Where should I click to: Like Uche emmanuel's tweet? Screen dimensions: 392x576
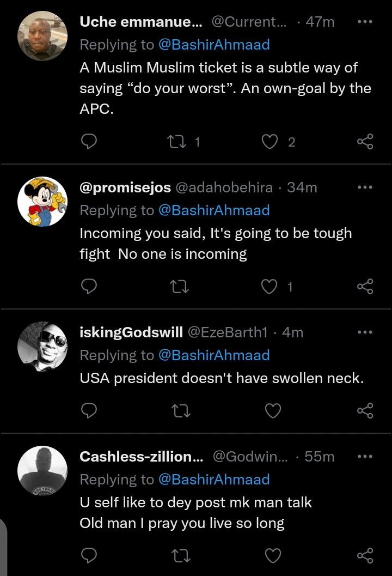point(270,142)
